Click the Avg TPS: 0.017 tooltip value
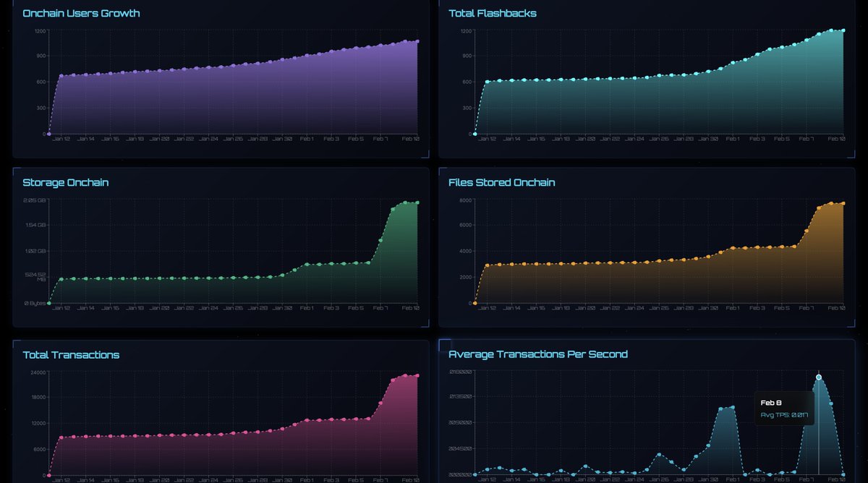The height and width of the screenshot is (483, 868). click(x=784, y=415)
